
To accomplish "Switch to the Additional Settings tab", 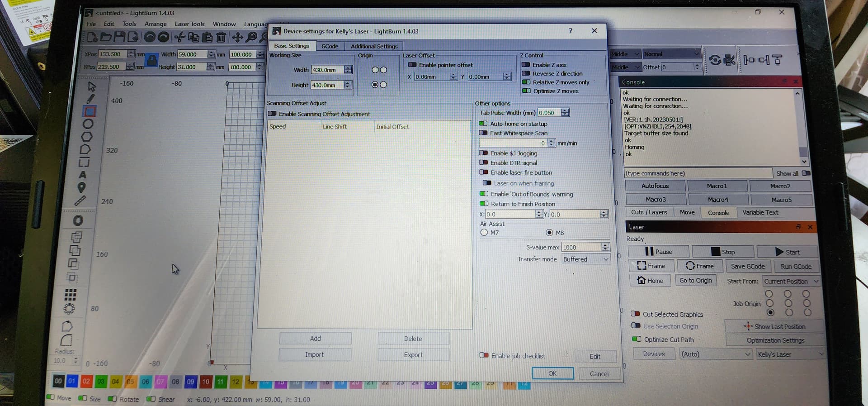I will pyautogui.click(x=374, y=46).
